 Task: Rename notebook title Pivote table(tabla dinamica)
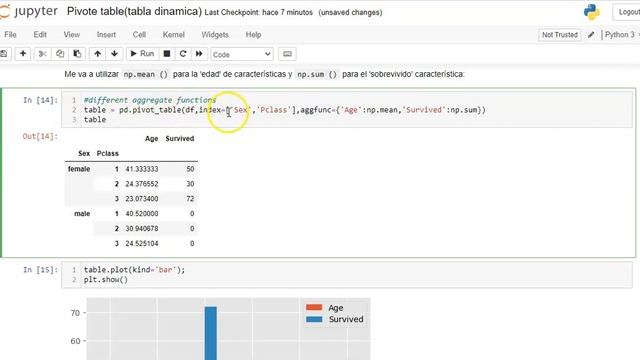[134, 11]
